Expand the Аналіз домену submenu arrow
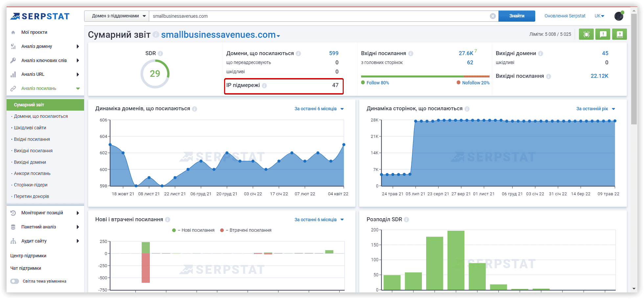 [78, 46]
